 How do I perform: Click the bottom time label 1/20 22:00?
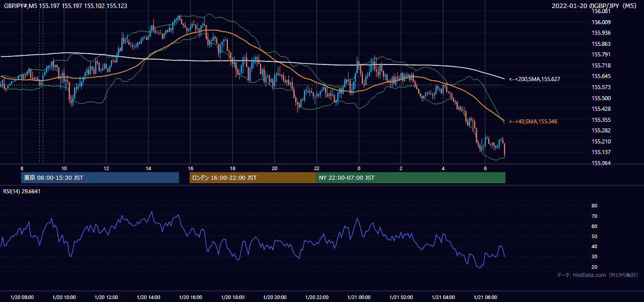316,297
